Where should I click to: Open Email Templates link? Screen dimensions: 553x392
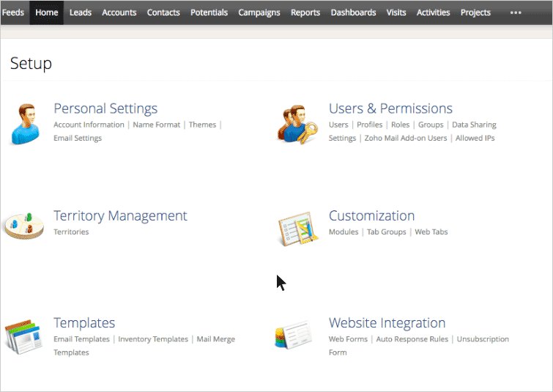point(81,339)
